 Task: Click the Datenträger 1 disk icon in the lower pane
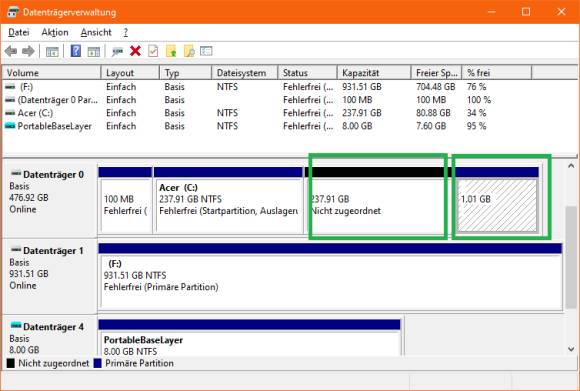[x=16, y=250]
